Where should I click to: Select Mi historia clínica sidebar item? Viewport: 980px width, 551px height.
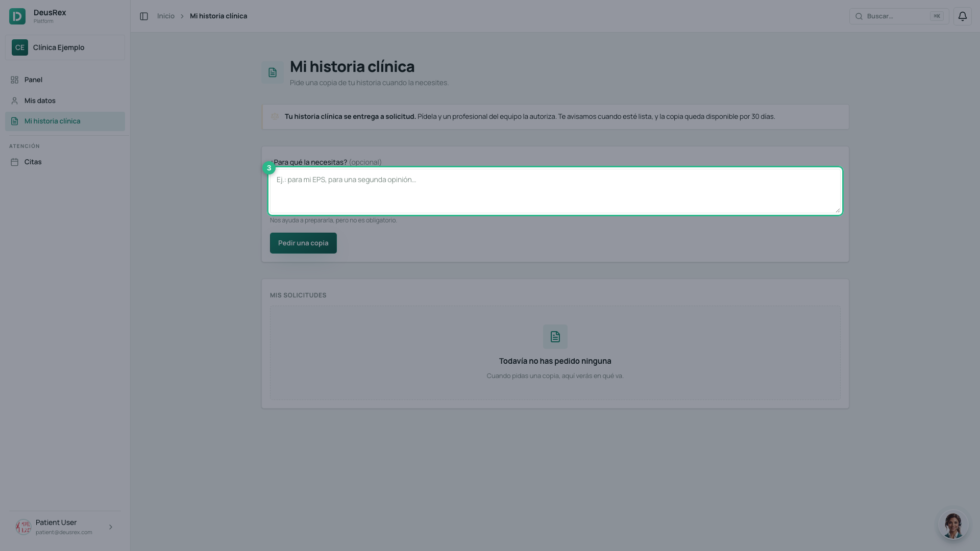pyautogui.click(x=65, y=121)
